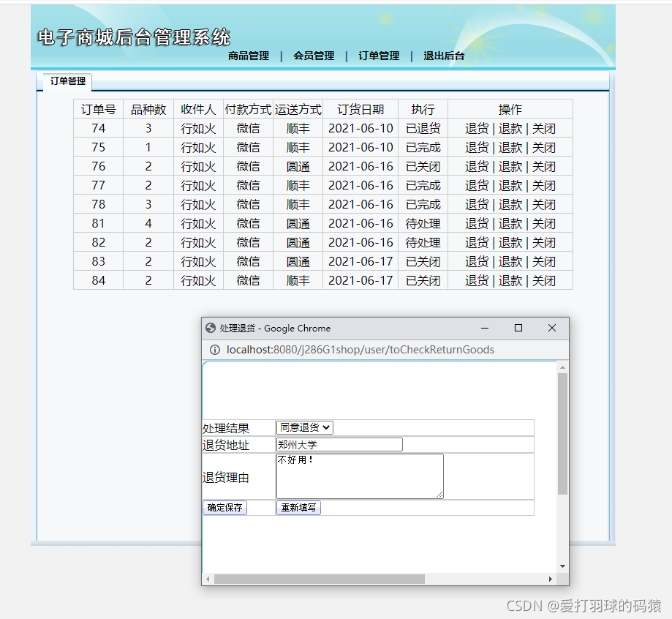Click 关闭 link for order 84

[543, 280]
